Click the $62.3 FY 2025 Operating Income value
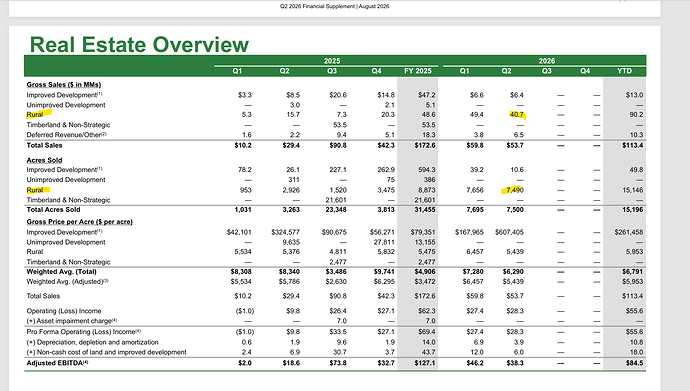 [427, 311]
